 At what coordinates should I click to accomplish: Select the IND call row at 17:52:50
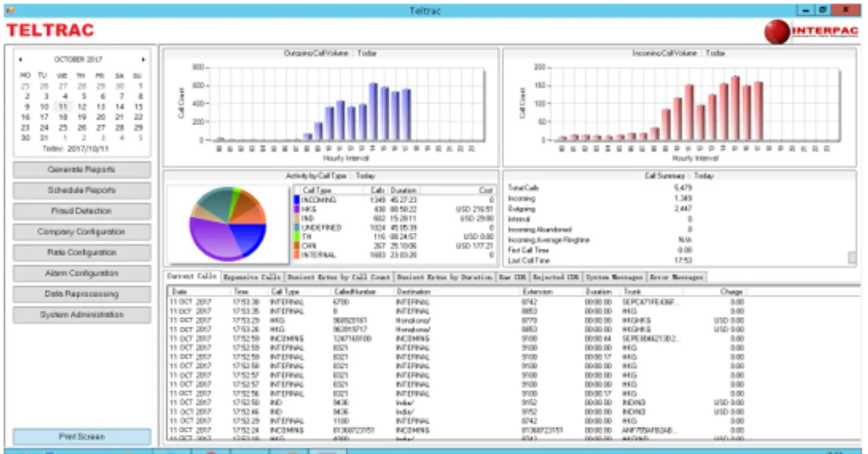[x=456, y=402]
